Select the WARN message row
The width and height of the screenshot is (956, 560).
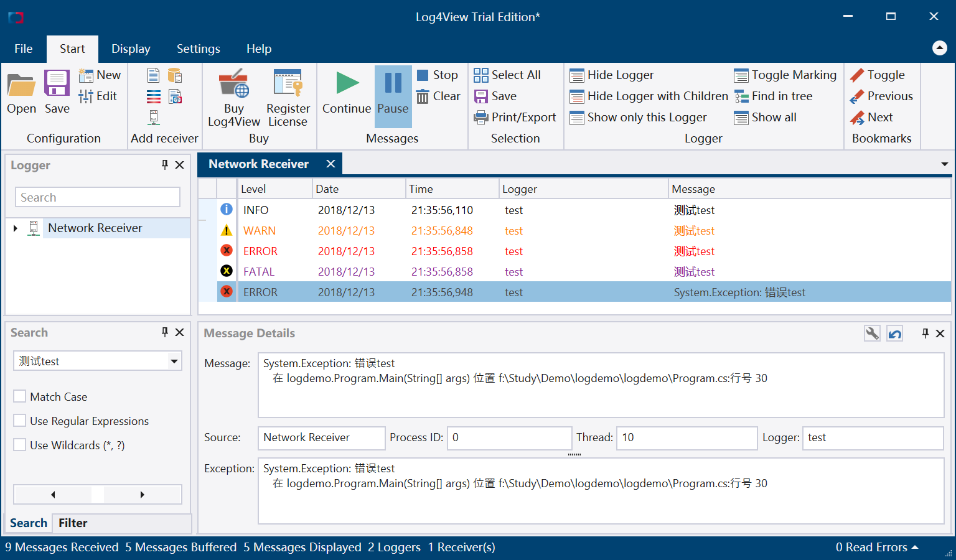click(x=584, y=231)
